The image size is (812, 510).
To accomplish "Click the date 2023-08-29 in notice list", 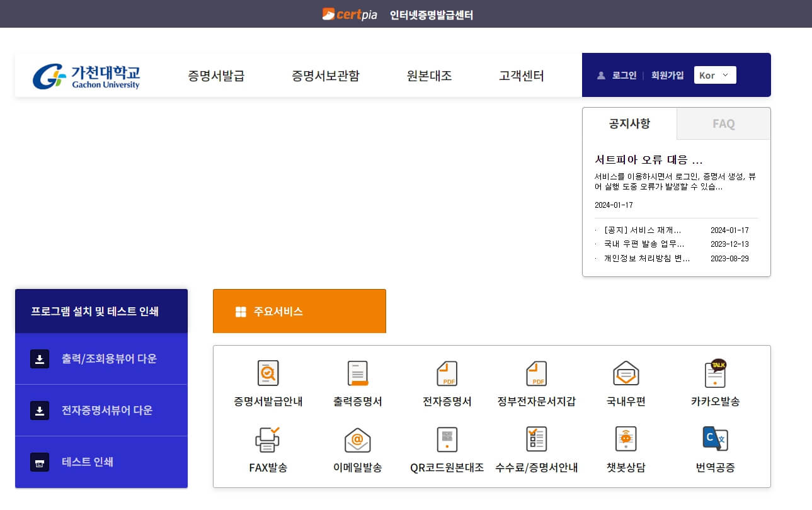I will coord(729,259).
